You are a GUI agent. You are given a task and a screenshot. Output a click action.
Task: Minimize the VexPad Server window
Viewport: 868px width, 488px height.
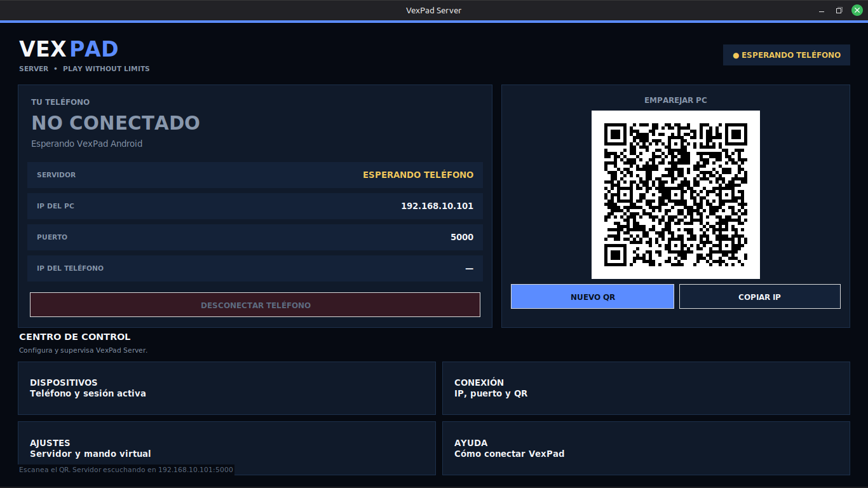point(821,10)
